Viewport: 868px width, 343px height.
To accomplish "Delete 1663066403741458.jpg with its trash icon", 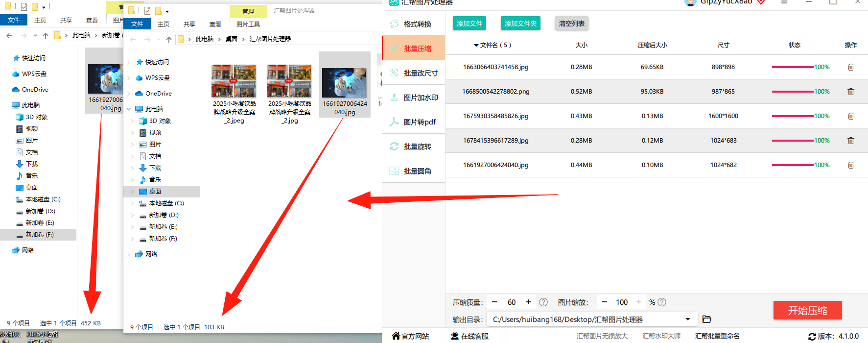I will click(x=851, y=67).
